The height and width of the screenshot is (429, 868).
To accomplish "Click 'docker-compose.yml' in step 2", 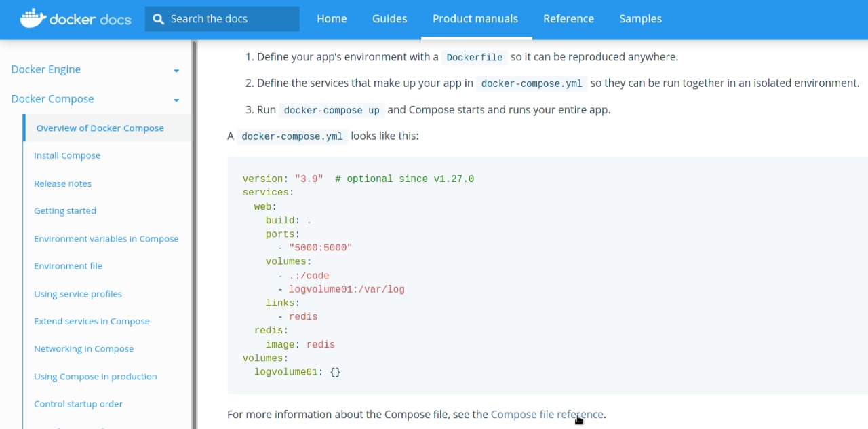I will (x=532, y=84).
